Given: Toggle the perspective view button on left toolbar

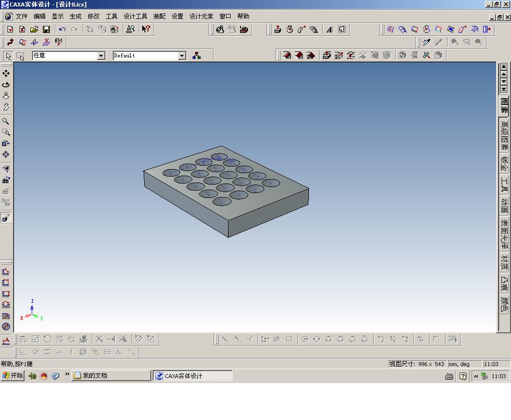Looking at the screenshot, I should pos(6,217).
